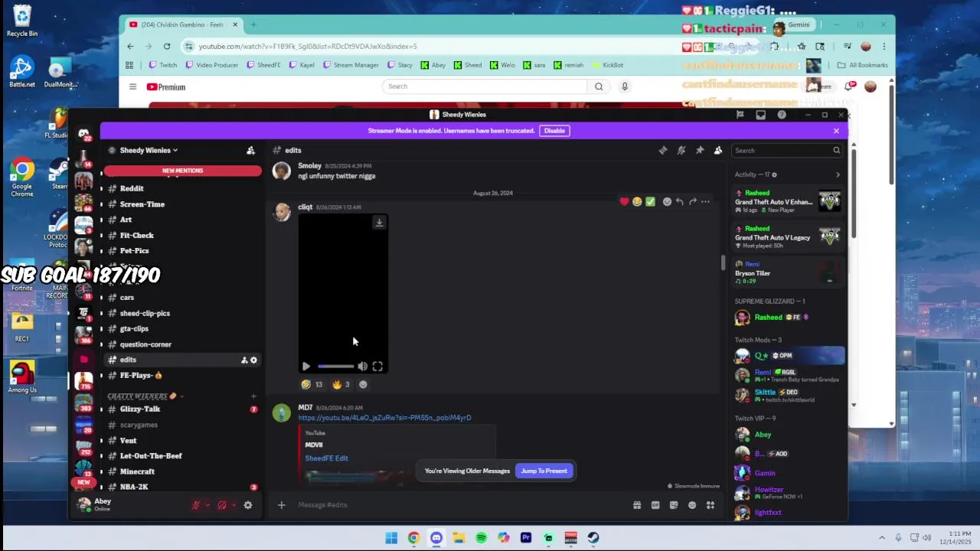Screen dimensions: 980x551
Task: Open GIF picker in message bar
Action: coord(655,505)
